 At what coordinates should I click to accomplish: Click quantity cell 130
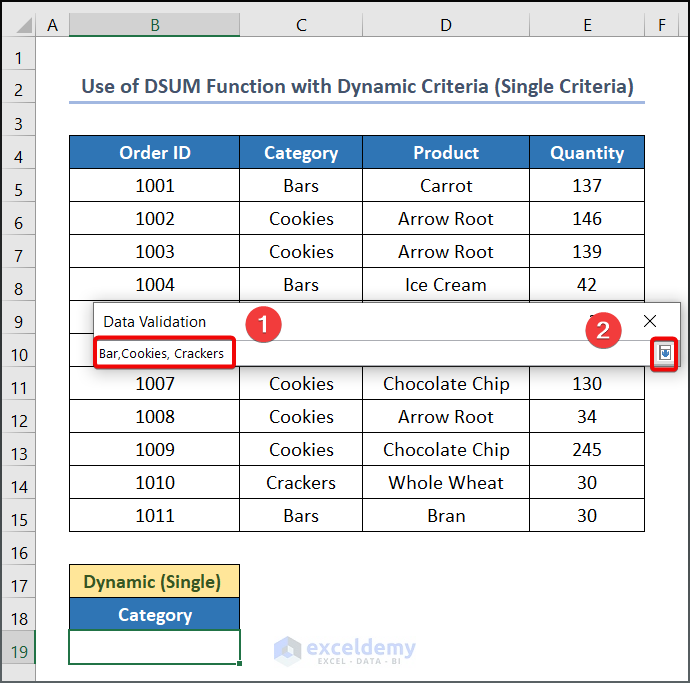coord(587,384)
